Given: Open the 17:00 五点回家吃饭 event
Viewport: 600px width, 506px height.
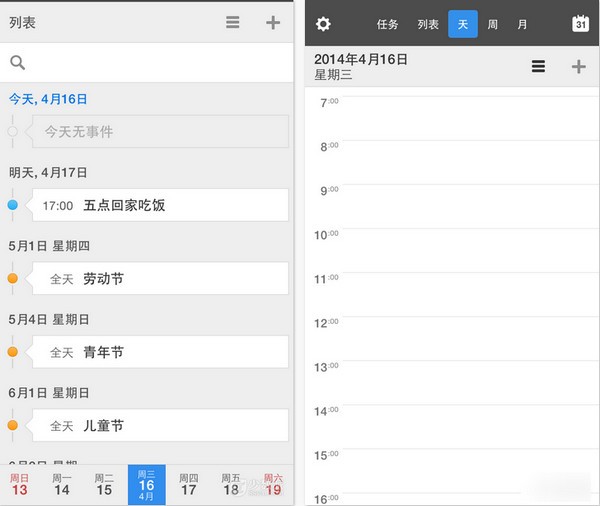Looking at the screenshot, I should coord(160,205).
